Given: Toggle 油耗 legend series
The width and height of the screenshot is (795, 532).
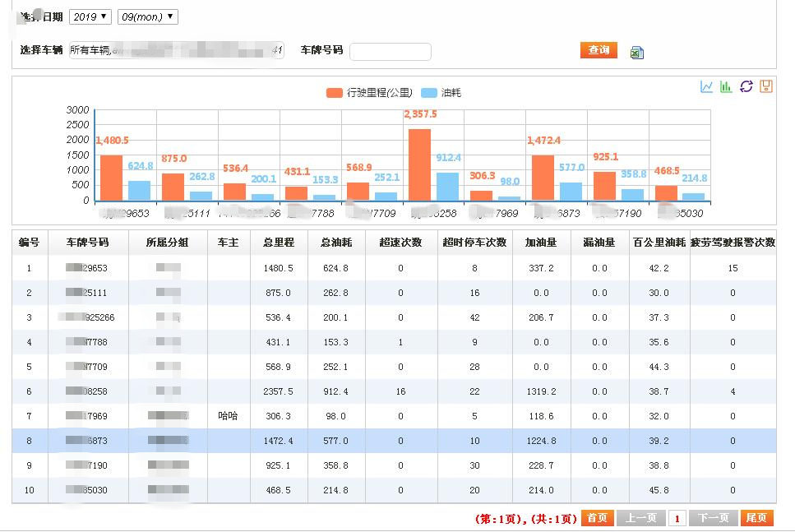Looking at the screenshot, I should (x=441, y=93).
